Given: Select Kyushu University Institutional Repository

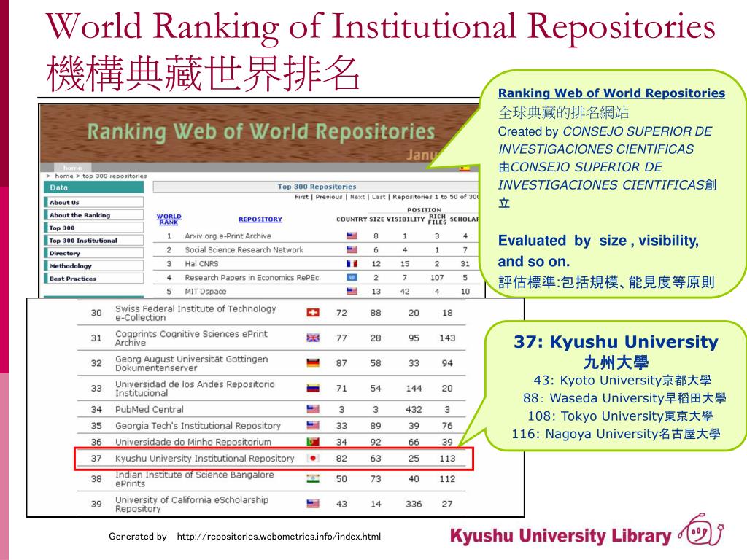Looking at the screenshot, I should 204,458.
